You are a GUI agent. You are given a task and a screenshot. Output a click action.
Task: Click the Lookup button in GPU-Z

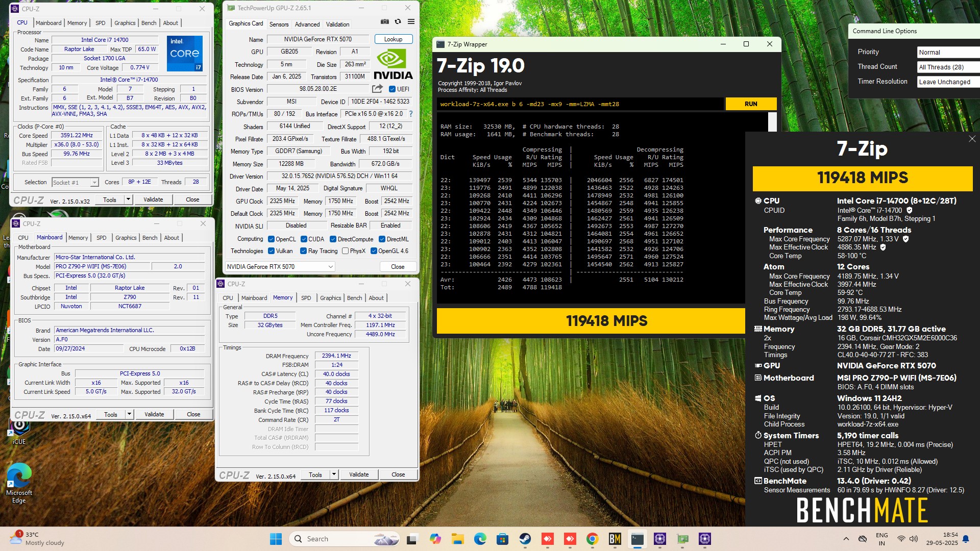pos(393,39)
